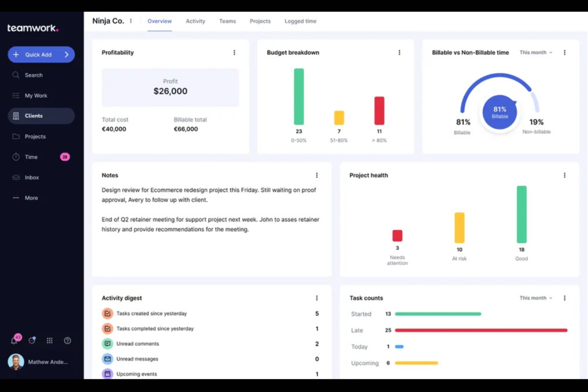The width and height of the screenshot is (588, 392).
Task: Click the Late task count progress bar
Action: click(481, 330)
